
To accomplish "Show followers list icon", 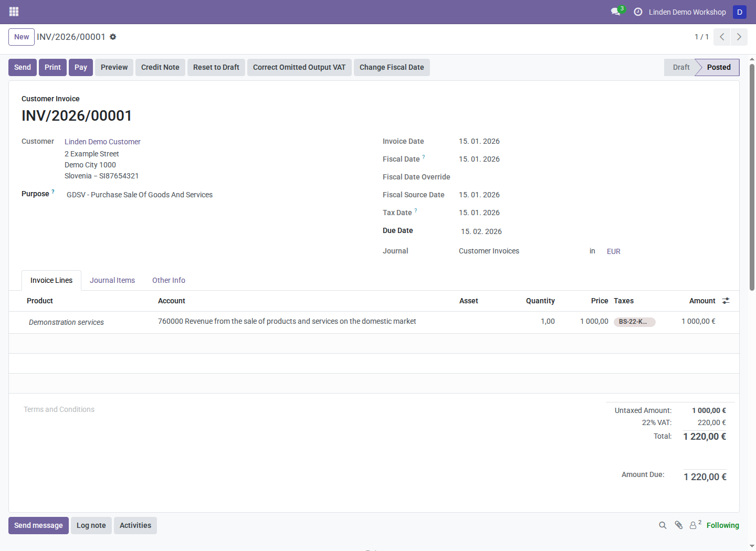I will 695,525.
